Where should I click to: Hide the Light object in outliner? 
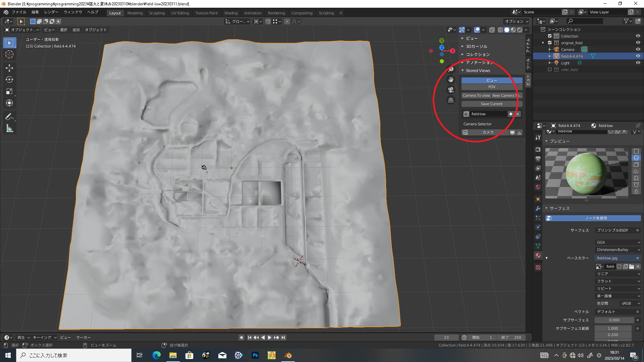(x=638, y=63)
